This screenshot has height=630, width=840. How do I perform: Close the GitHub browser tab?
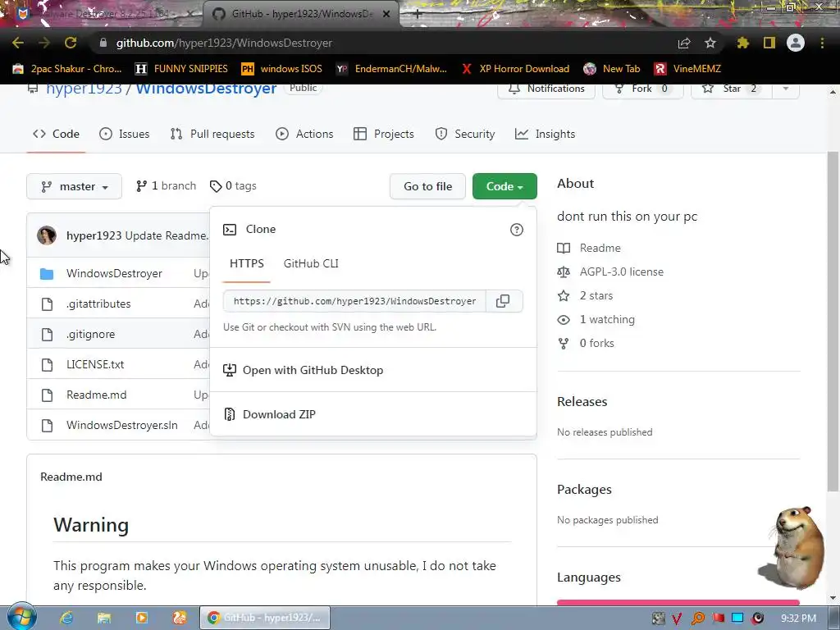[x=386, y=14]
